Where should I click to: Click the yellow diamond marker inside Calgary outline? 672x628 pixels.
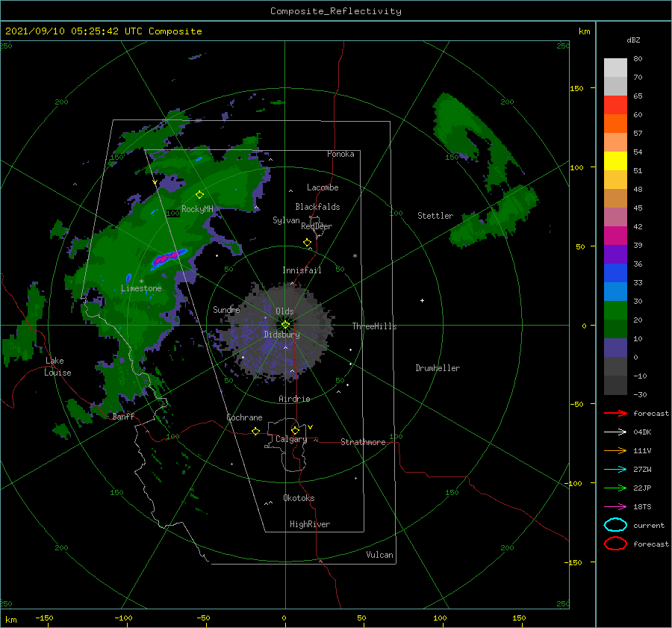(x=295, y=430)
